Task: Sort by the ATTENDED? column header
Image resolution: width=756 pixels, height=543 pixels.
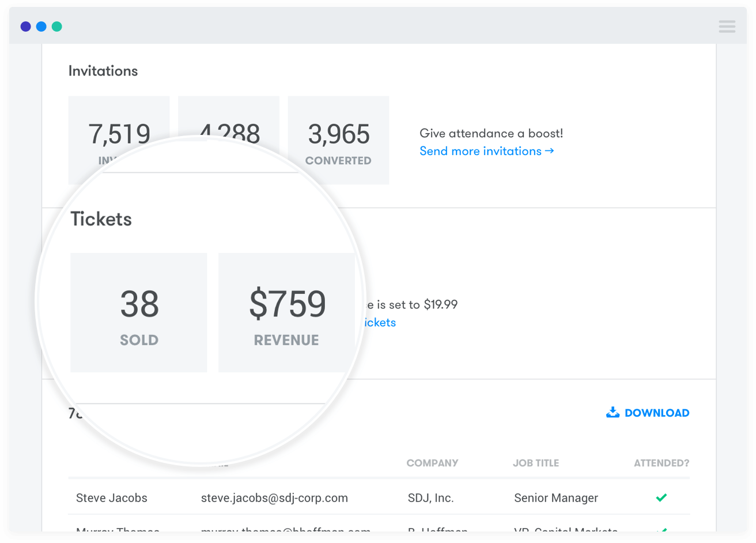Action: tap(661, 463)
